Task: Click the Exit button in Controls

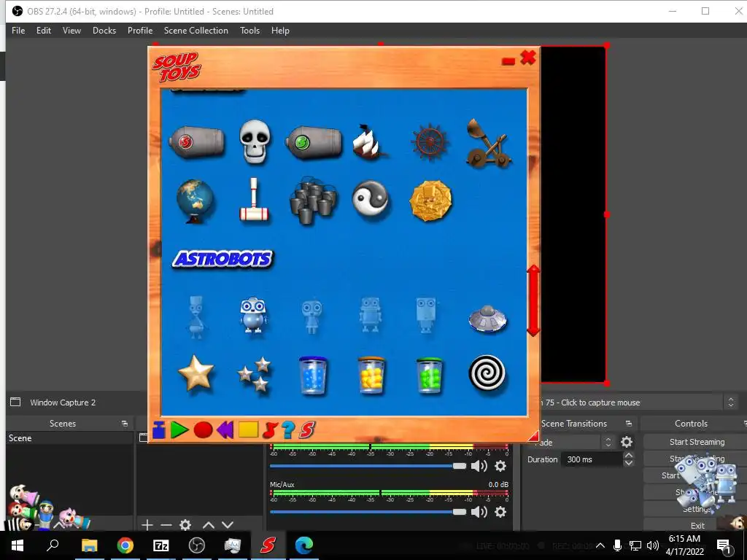Action: (x=697, y=525)
